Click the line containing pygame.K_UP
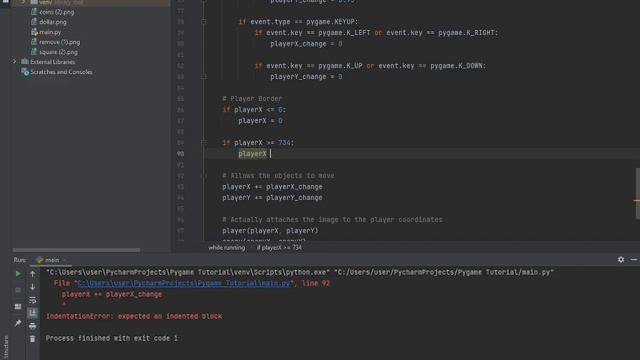640x360 pixels. (370, 66)
